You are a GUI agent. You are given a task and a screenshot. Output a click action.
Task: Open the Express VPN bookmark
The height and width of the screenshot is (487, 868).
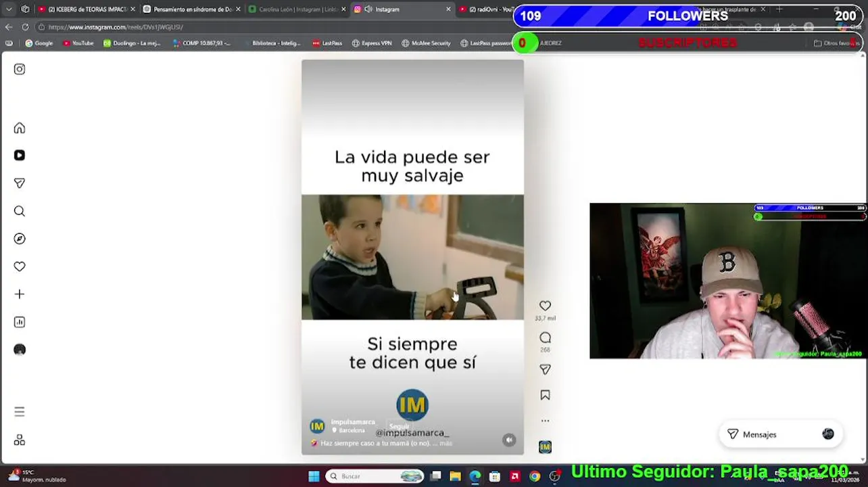click(x=372, y=43)
